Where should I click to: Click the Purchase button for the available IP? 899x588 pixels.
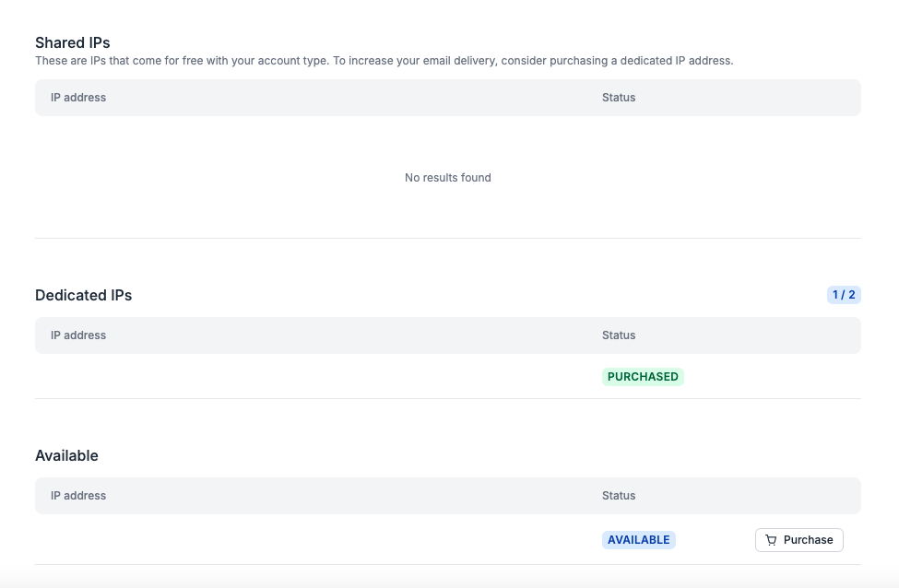(799, 540)
